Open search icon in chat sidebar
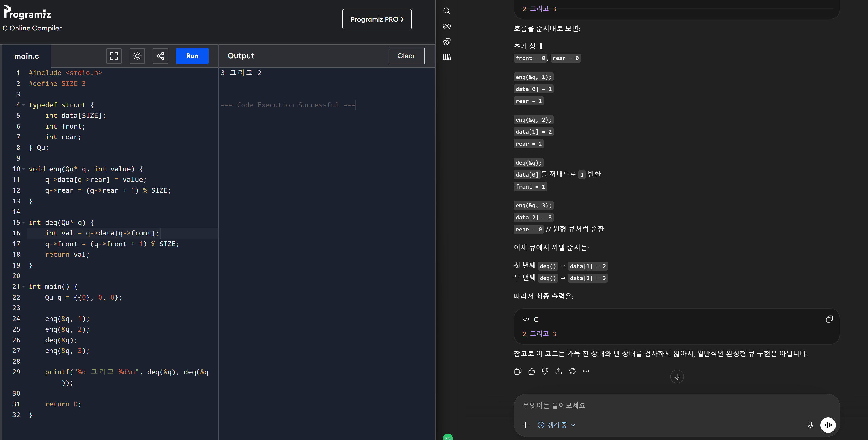 tap(446, 11)
